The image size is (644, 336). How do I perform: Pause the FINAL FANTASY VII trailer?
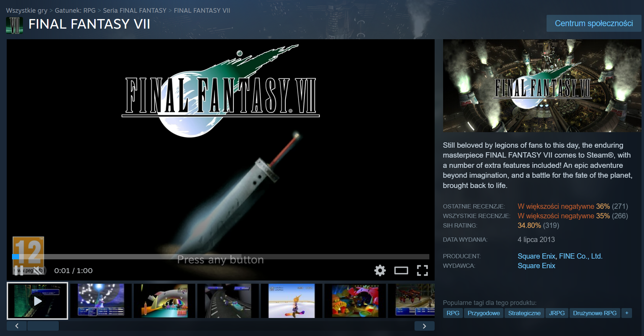(x=20, y=270)
